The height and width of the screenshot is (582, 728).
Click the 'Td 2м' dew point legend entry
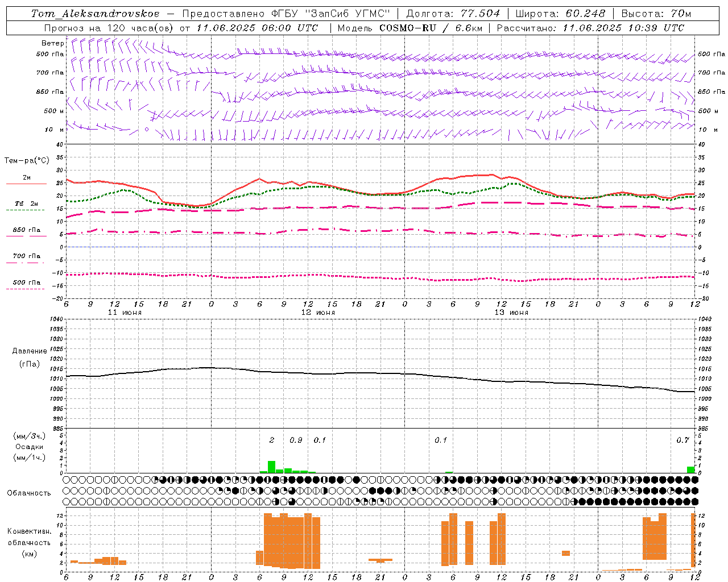(x=27, y=203)
